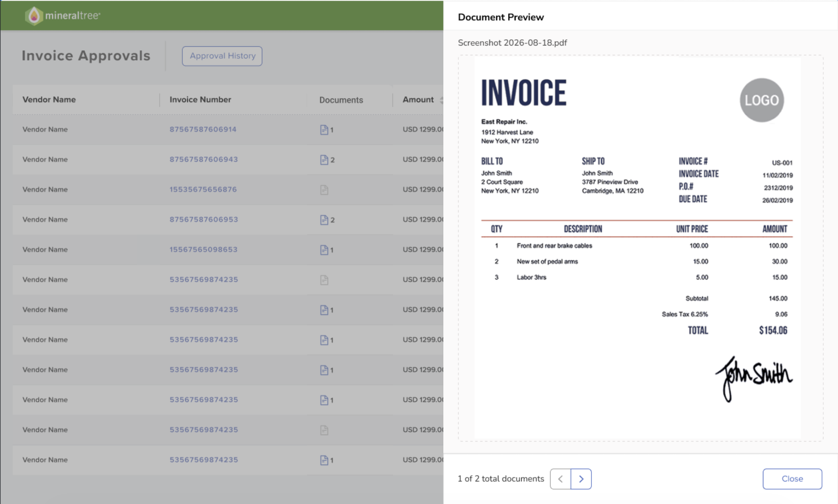838x504 pixels.
Task: Sort by the Amount column arrow
Action: (441, 100)
